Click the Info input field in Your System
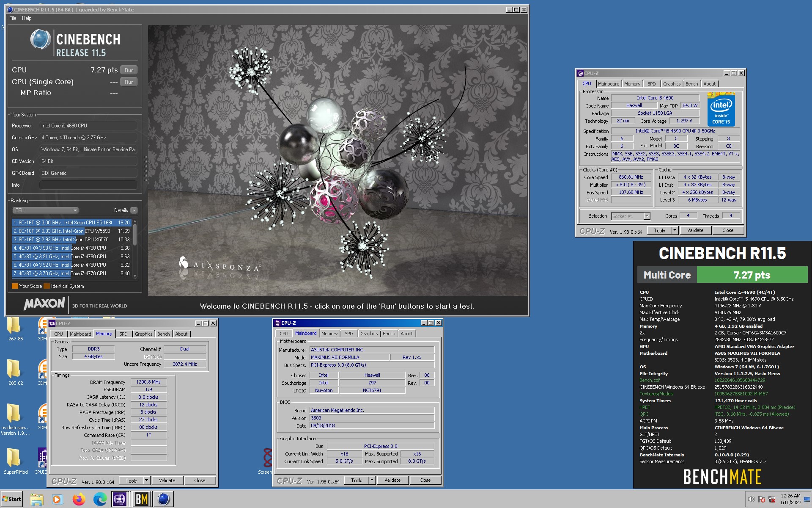The height and width of the screenshot is (508, 812). [x=88, y=185]
